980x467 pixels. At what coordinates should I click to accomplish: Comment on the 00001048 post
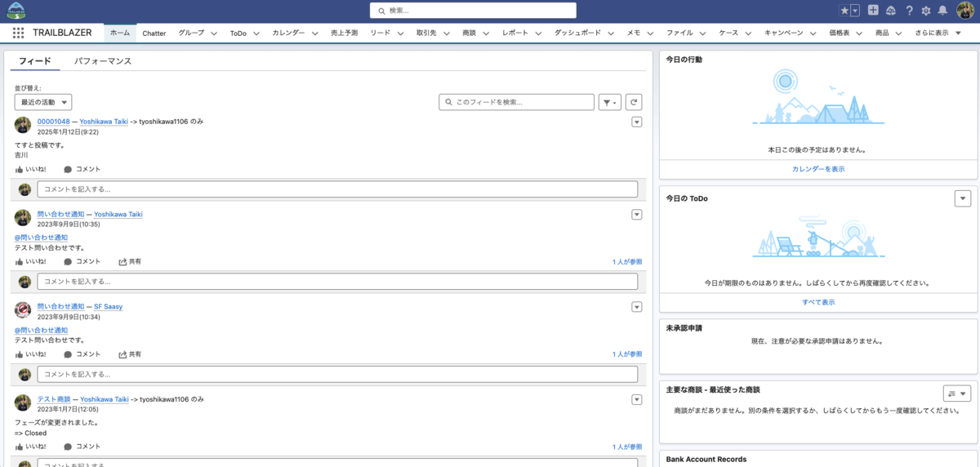pos(82,169)
